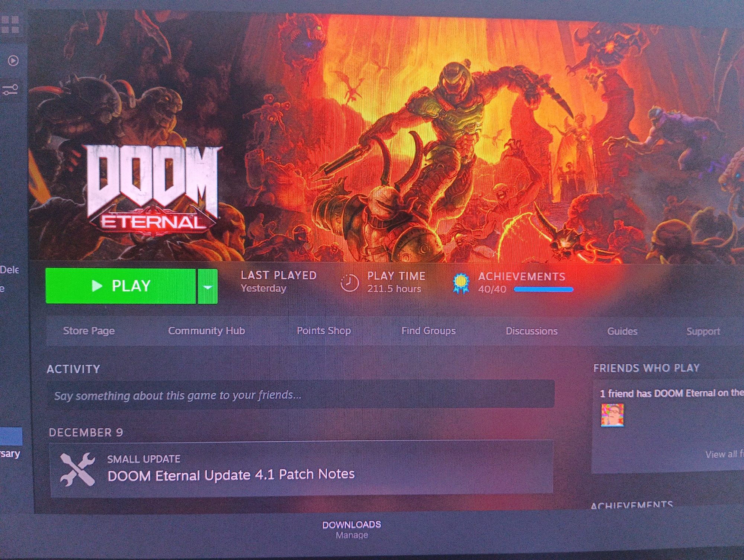This screenshot has height=560, width=744.
Task: Click the LAST PLAYED Yesterday text
Action: [x=279, y=281]
